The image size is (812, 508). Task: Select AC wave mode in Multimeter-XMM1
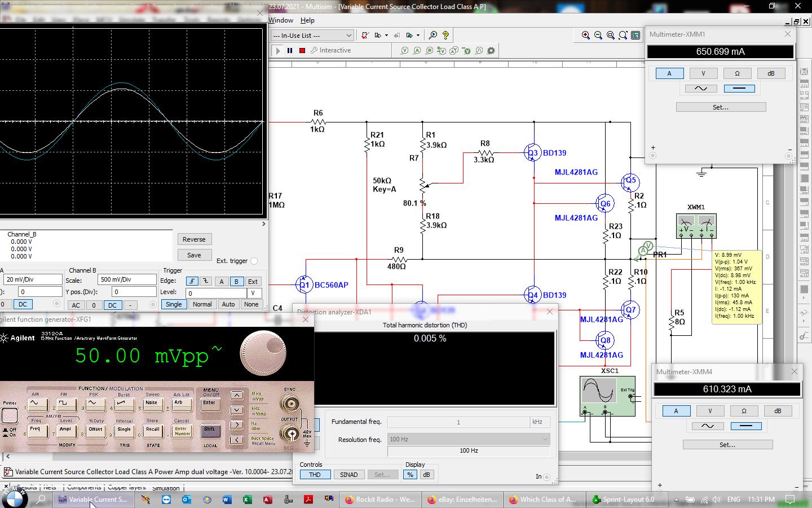click(x=701, y=89)
